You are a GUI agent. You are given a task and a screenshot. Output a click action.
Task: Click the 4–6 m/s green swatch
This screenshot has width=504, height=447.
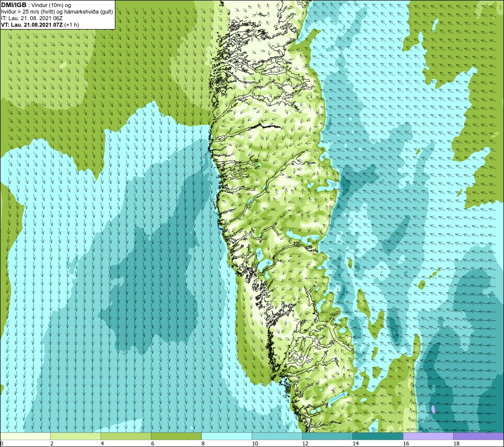pos(126,436)
